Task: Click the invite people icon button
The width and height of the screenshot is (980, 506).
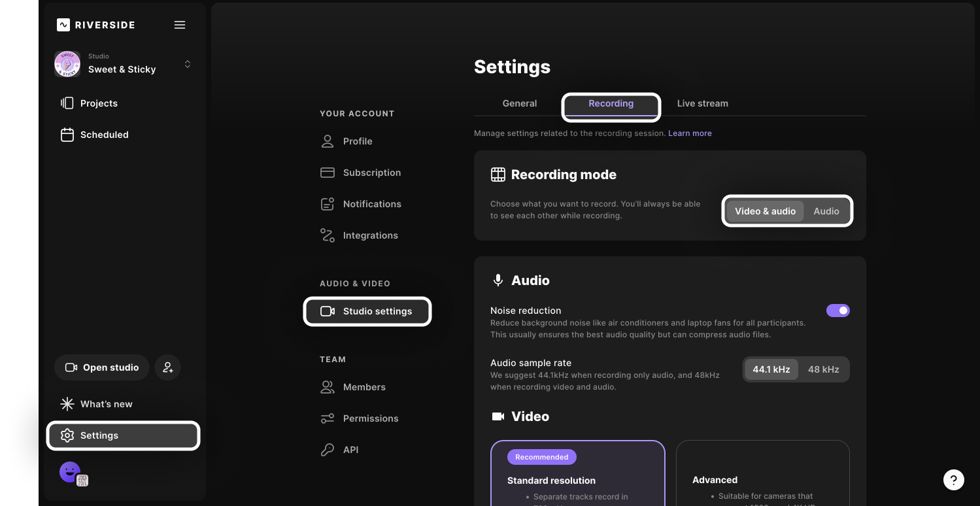Action: pyautogui.click(x=168, y=367)
